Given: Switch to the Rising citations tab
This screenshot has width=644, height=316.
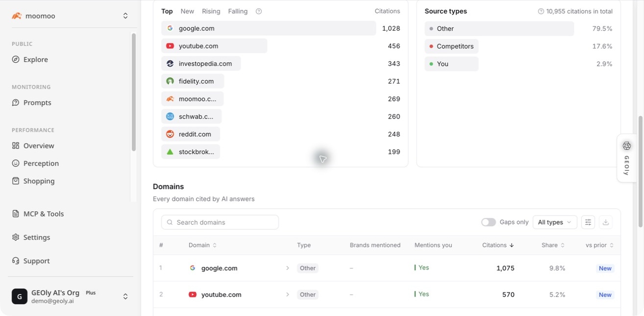Looking at the screenshot, I should (211, 11).
